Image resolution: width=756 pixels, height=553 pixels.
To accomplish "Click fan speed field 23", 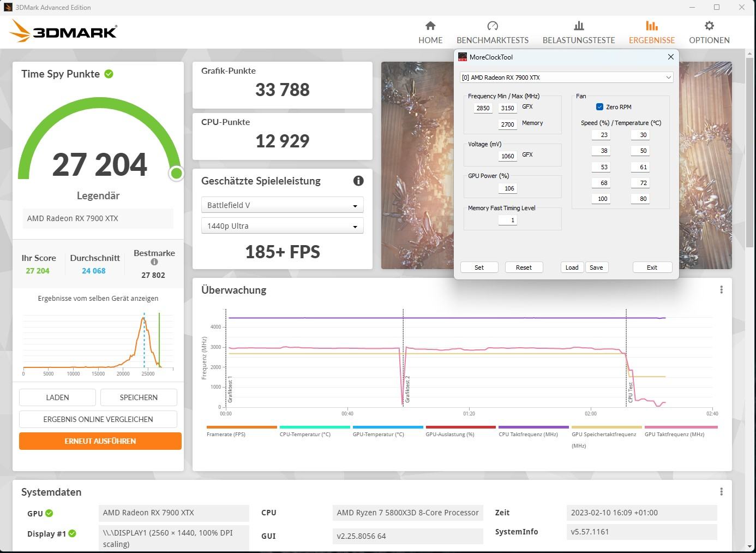I will [601, 135].
